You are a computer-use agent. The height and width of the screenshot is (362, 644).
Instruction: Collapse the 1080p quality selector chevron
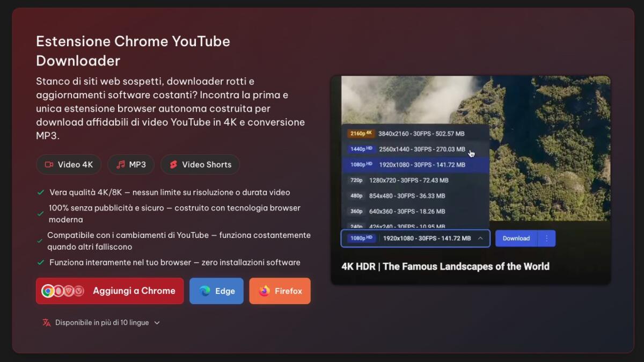click(482, 238)
